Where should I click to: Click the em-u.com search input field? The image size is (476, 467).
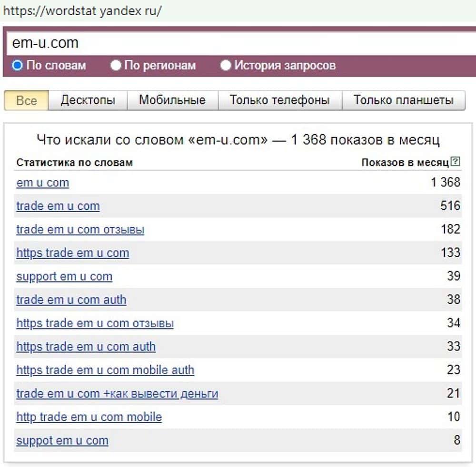coord(241,43)
